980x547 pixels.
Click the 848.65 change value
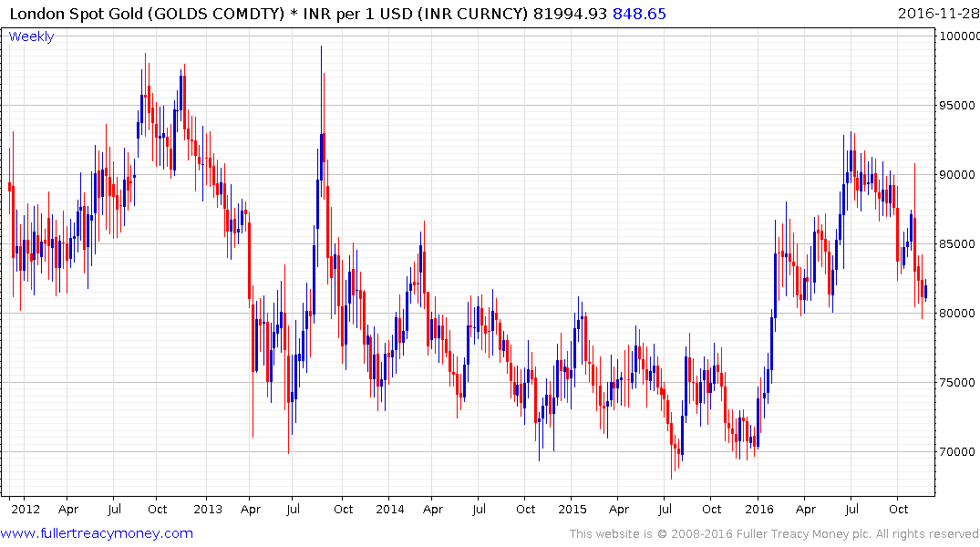[x=639, y=14]
